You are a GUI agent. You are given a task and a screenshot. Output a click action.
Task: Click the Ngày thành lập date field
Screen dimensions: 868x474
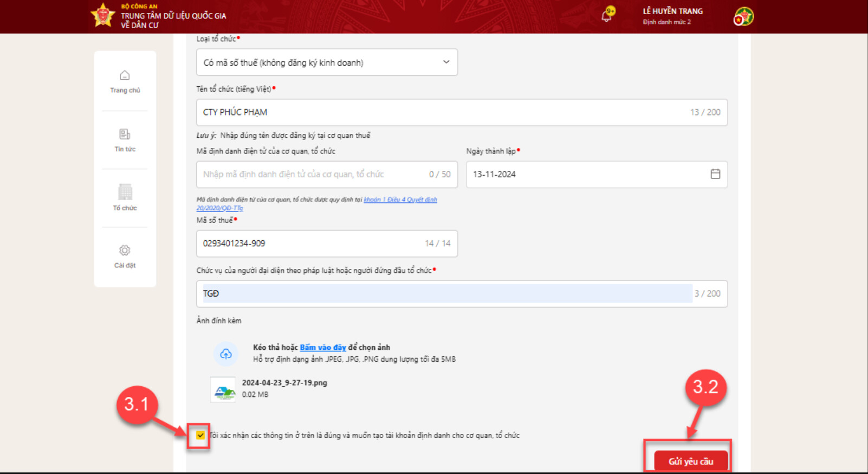(x=585, y=174)
